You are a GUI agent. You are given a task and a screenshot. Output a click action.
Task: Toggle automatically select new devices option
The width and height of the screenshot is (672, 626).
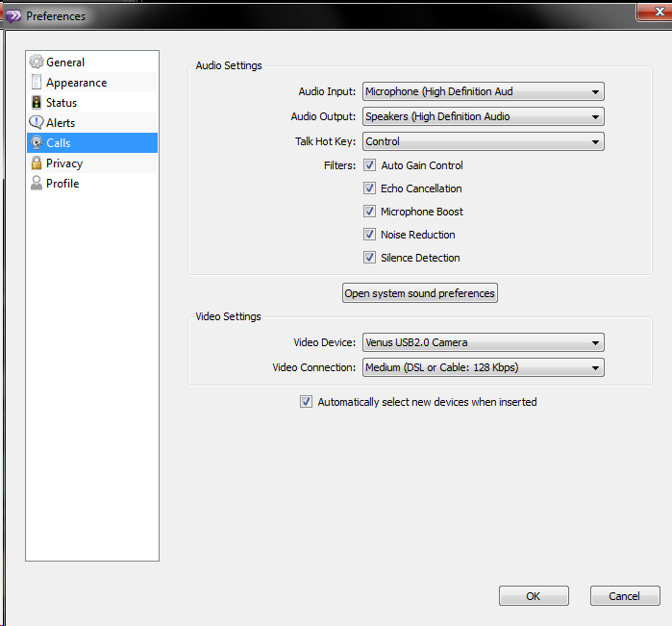coord(307,402)
